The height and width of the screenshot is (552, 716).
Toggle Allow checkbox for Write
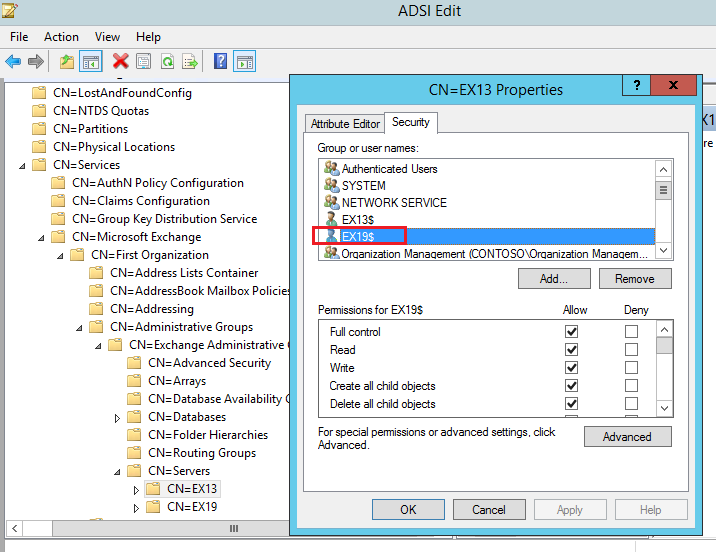(x=571, y=368)
